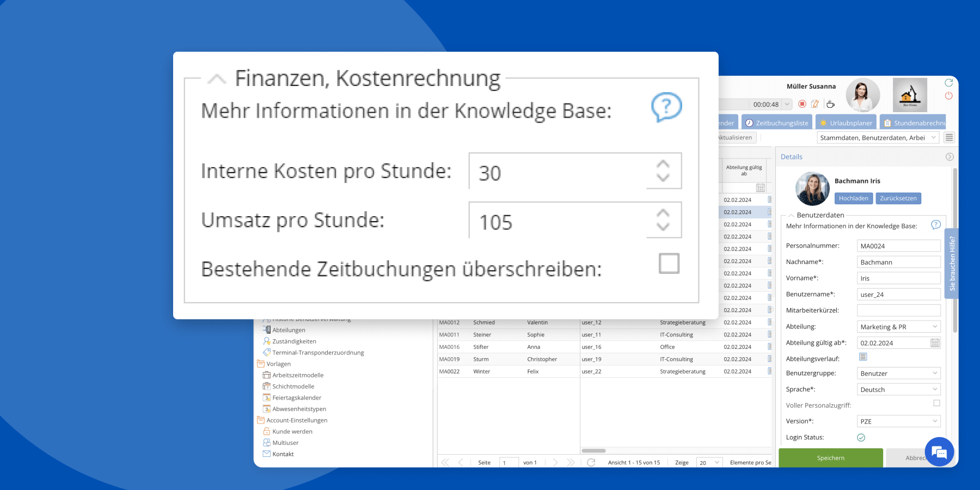The image size is (980, 490).
Task: Toggle the Voller Personalzugriff checkbox
Action: (936, 403)
